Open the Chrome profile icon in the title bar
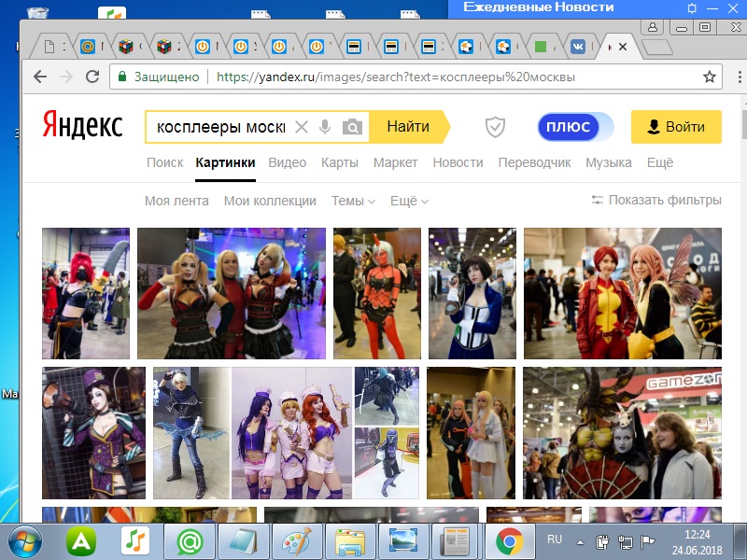 (x=652, y=27)
